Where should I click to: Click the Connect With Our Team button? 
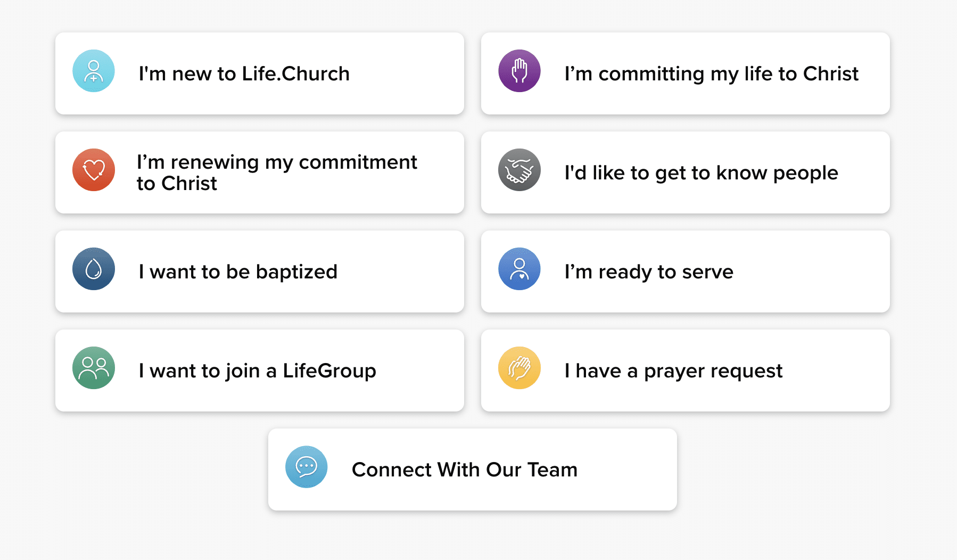(x=473, y=469)
